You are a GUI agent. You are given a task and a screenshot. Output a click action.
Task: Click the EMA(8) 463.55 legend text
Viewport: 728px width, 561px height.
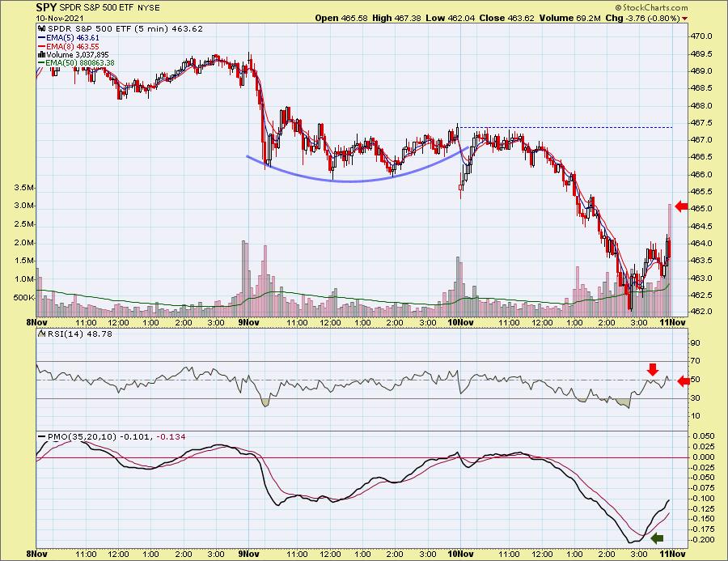pos(73,46)
